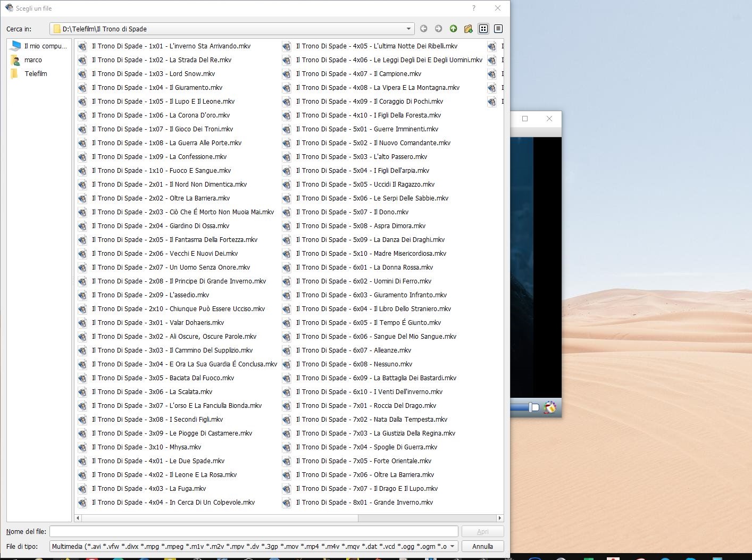This screenshot has width=752, height=560.
Task: Switch to icon view mode
Action: (x=483, y=28)
